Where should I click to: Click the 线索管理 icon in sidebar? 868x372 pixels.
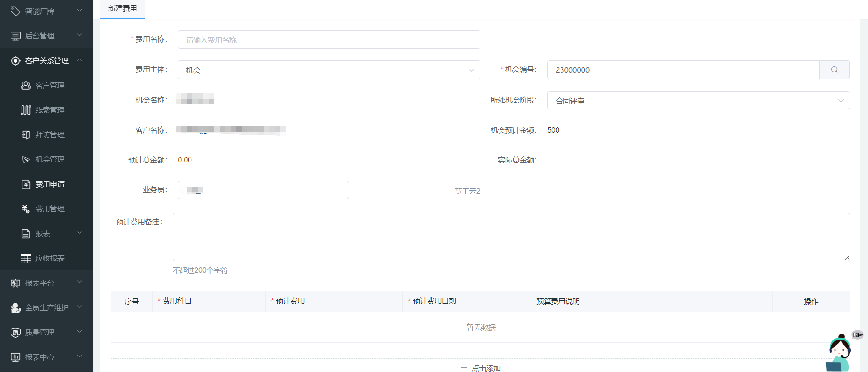click(26, 110)
